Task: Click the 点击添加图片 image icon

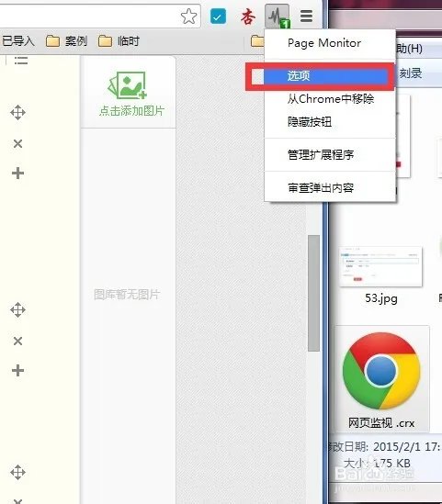Action: tap(128, 85)
